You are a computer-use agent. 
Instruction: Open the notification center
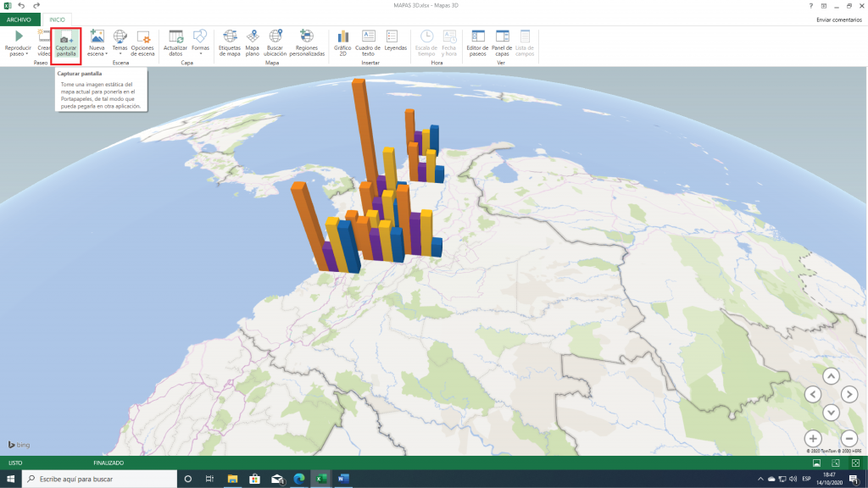pos(854,480)
